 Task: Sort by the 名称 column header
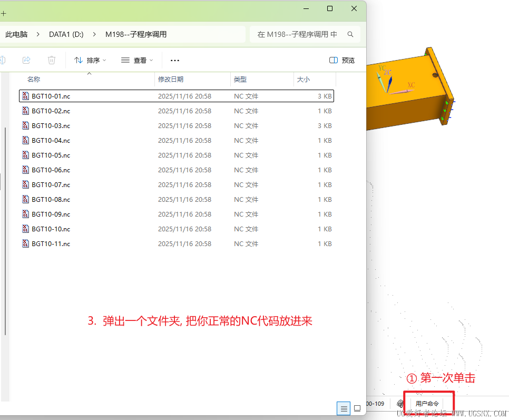tap(34, 79)
